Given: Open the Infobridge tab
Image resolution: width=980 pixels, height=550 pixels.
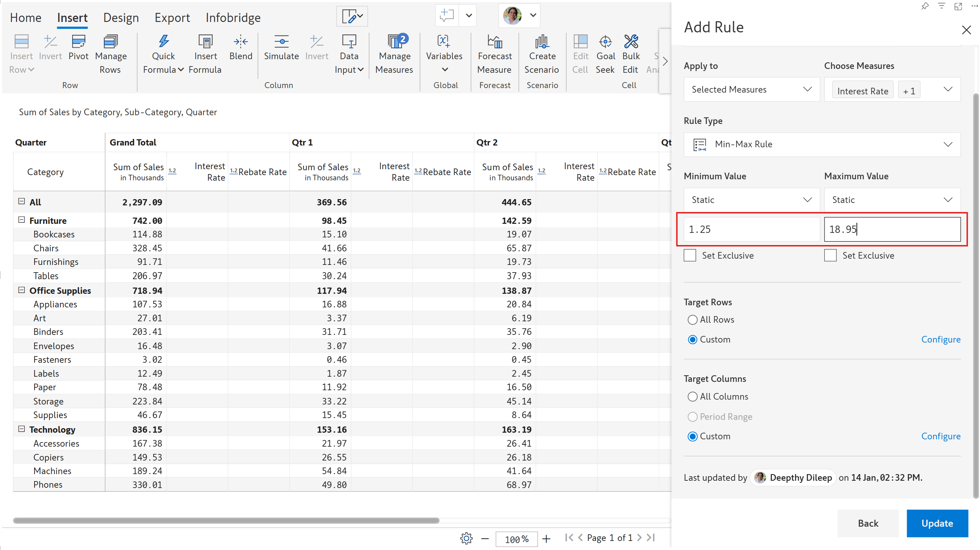Looking at the screenshot, I should tap(233, 17).
